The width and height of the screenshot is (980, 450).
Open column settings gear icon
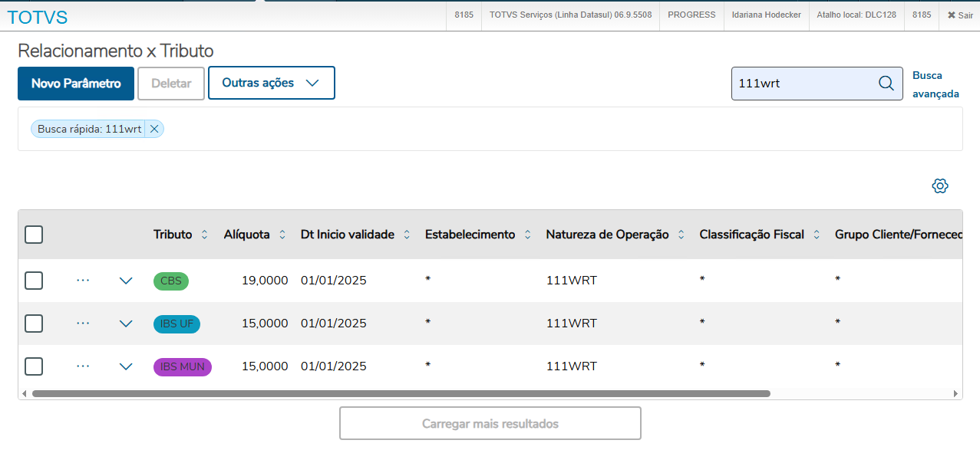point(940,186)
